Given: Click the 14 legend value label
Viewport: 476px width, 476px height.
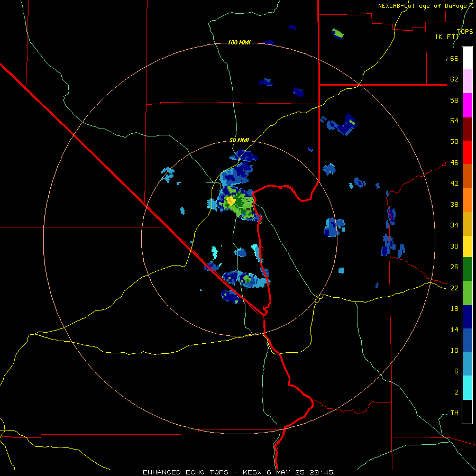Looking at the screenshot, I should pos(454,329).
